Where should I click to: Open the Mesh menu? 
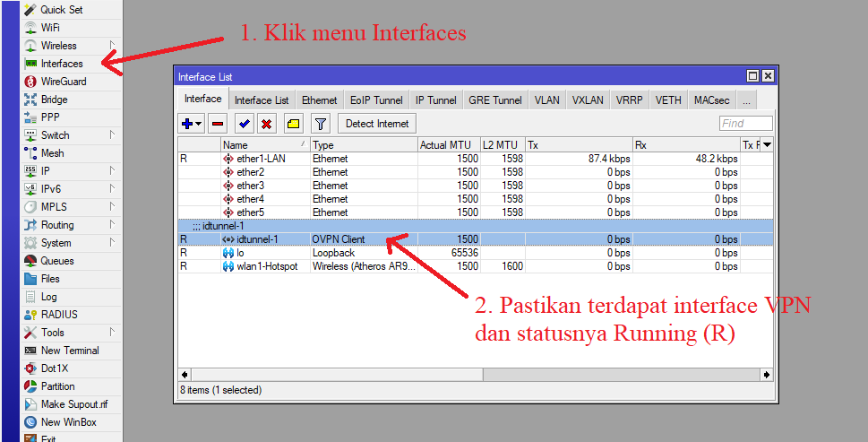pos(52,153)
